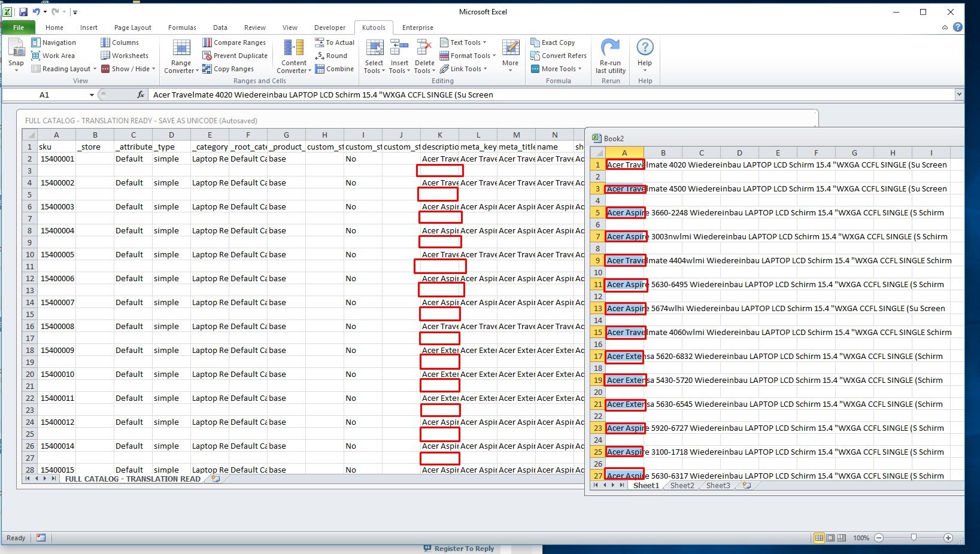Screen dimensions: 980x554
Task: Expand the Format Tools dropdown
Action: (x=494, y=56)
